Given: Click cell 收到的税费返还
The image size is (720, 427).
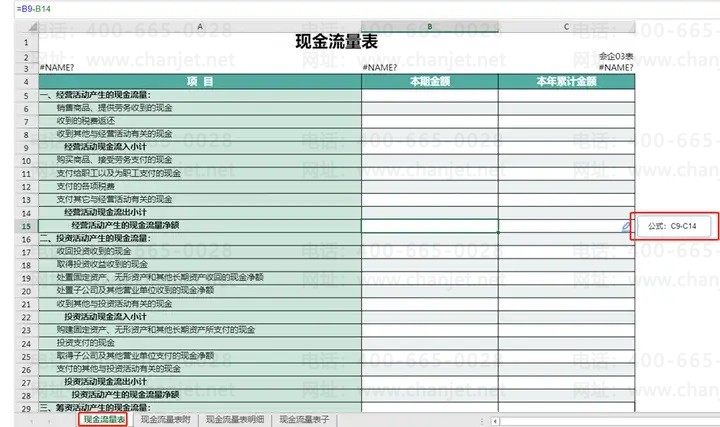Looking at the screenshot, I should 200,121.
